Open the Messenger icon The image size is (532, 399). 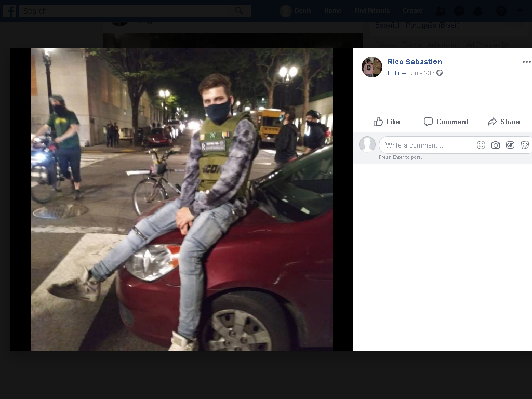point(459,11)
